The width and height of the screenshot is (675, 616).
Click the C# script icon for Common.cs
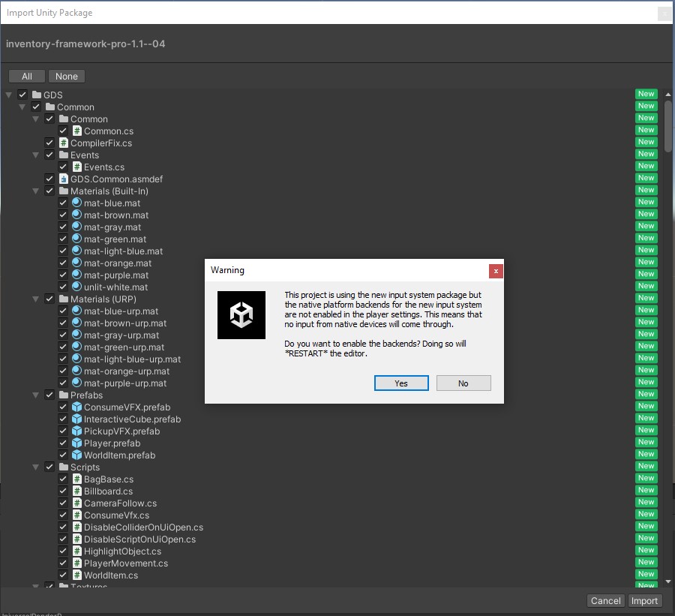coord(76,131)
